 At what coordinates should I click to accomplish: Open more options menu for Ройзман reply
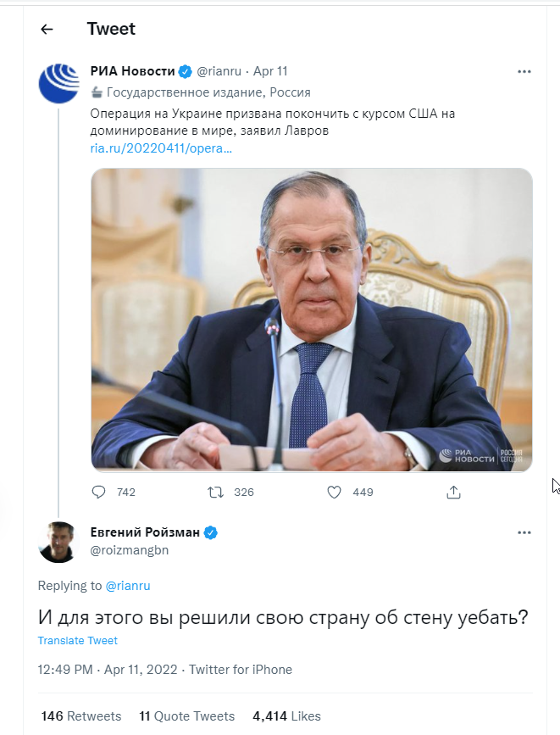tap(524, 532)
